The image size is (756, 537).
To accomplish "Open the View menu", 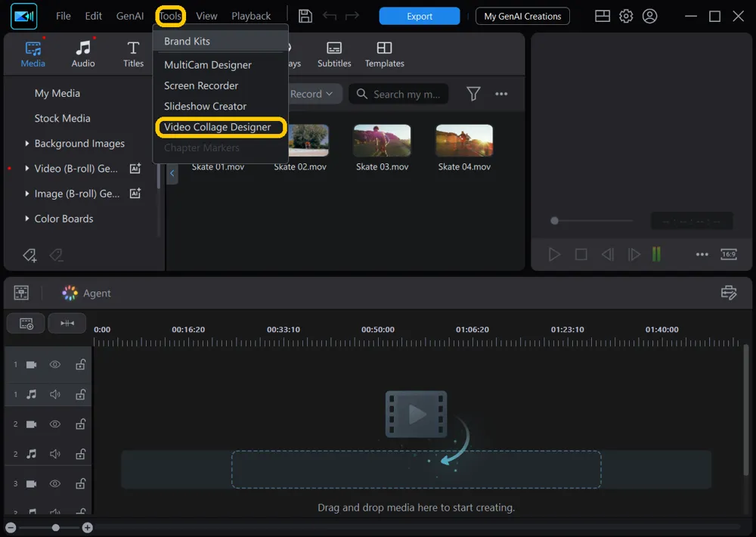I will [206, 16].
